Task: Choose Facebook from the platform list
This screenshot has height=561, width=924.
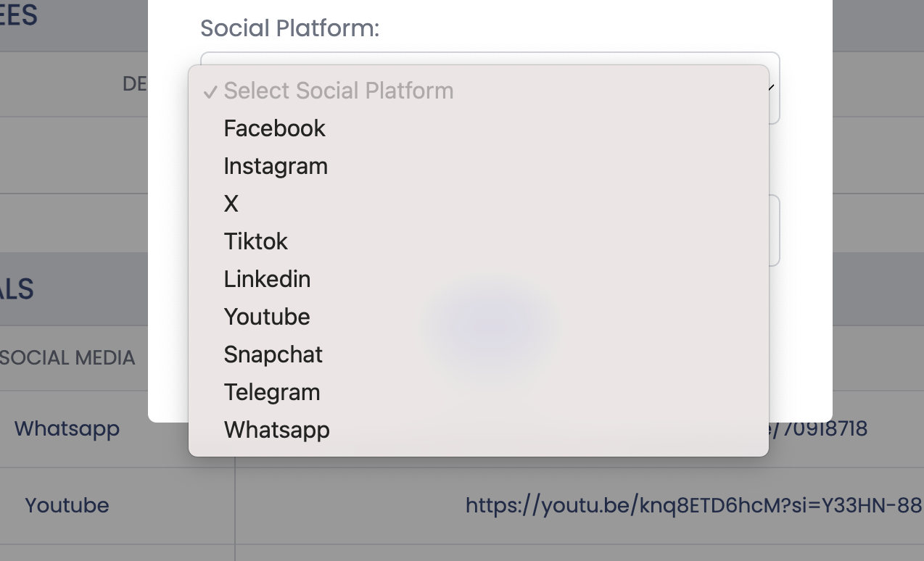Action: tap(274, 128)
